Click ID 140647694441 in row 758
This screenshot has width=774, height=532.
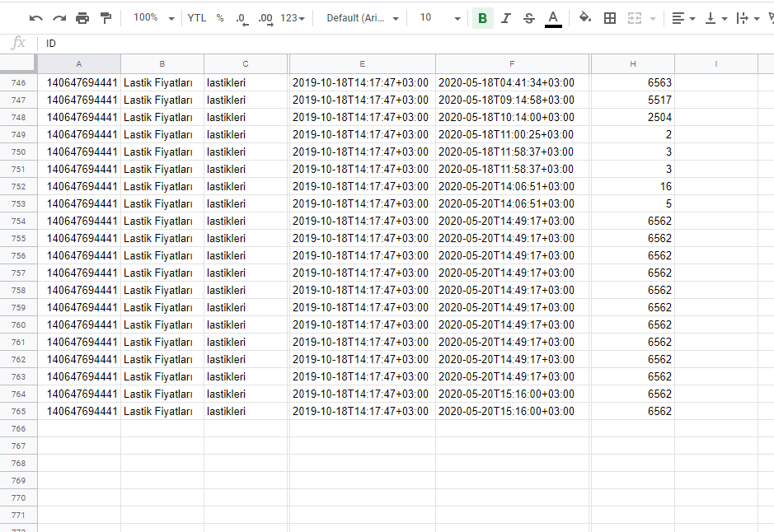[79, 291]
